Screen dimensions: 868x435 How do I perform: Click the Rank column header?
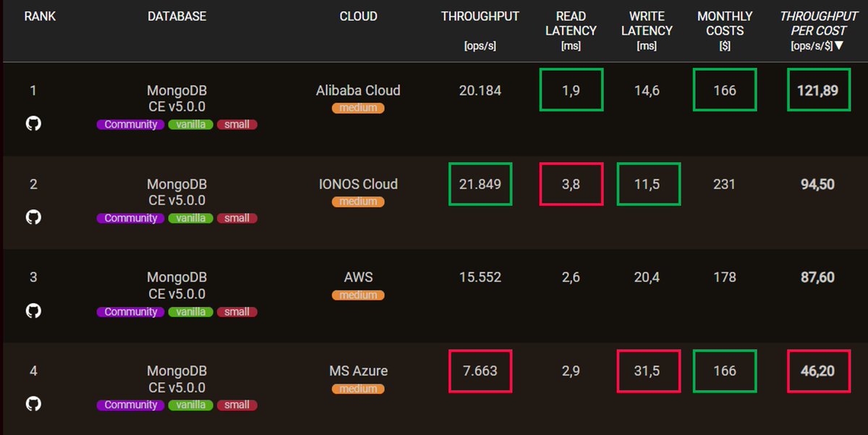tap(40, 16)
